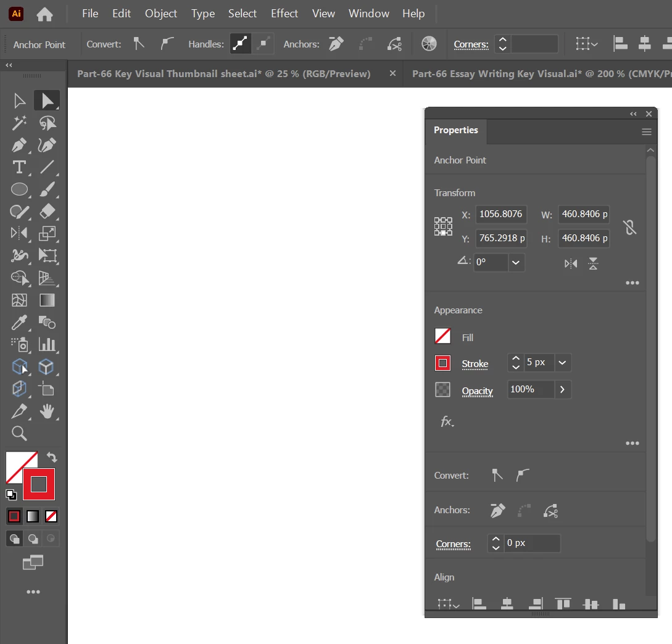Pick the Lasso tool
Image resolution: width=672 pixels, height=644 pixels.
tap(47, 123)
